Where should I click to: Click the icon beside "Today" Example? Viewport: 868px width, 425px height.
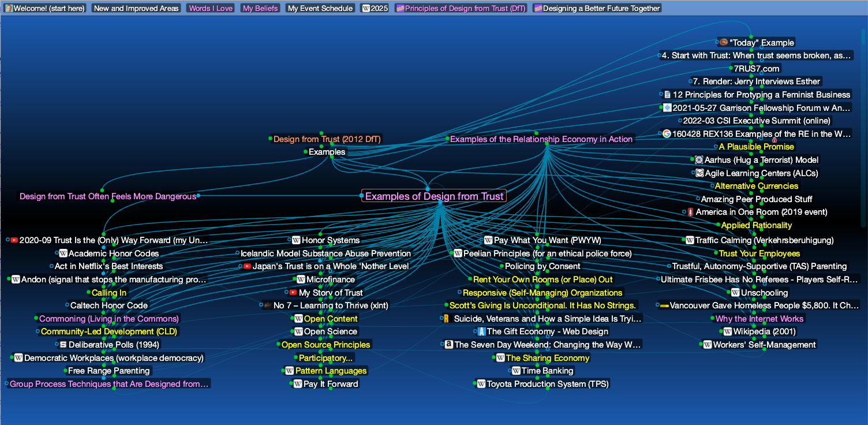tap(723, 43)
